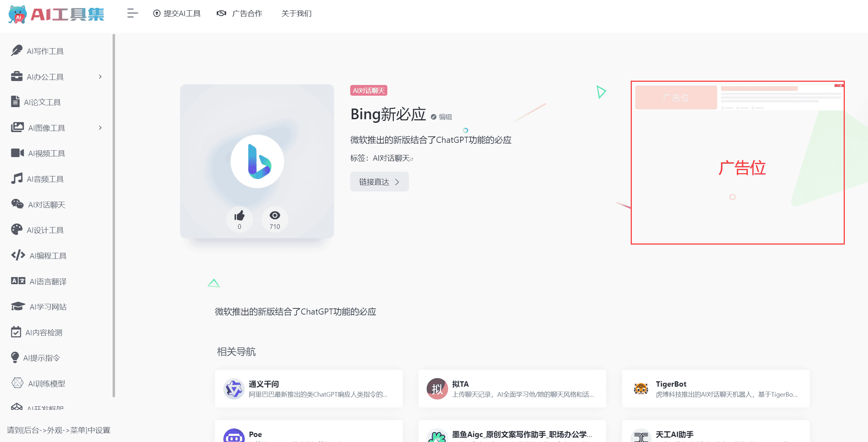Open the TigerBot related card
868x442 pixels.
716,389
